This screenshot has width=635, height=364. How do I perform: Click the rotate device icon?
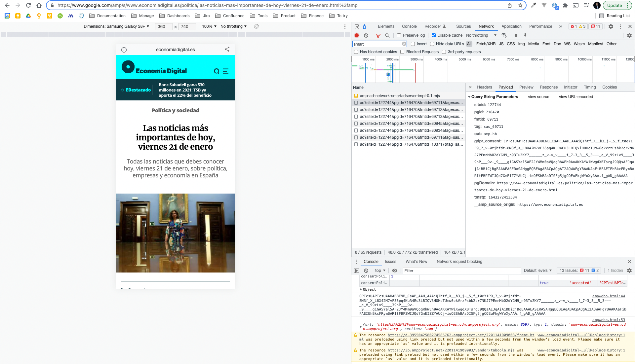[x=257, y=26]
